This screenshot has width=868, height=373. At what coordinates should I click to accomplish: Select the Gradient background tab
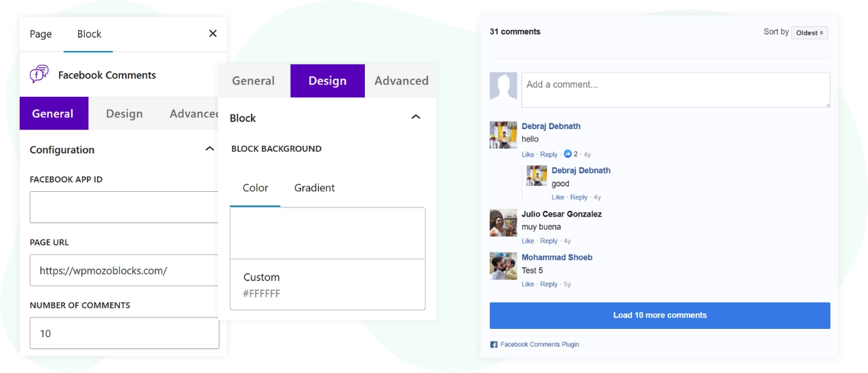[314, 188]
